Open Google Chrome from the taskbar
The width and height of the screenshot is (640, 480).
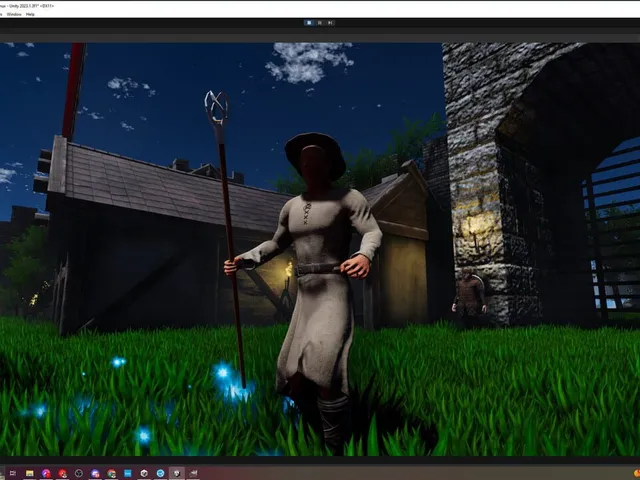click(x=111, y=473)
